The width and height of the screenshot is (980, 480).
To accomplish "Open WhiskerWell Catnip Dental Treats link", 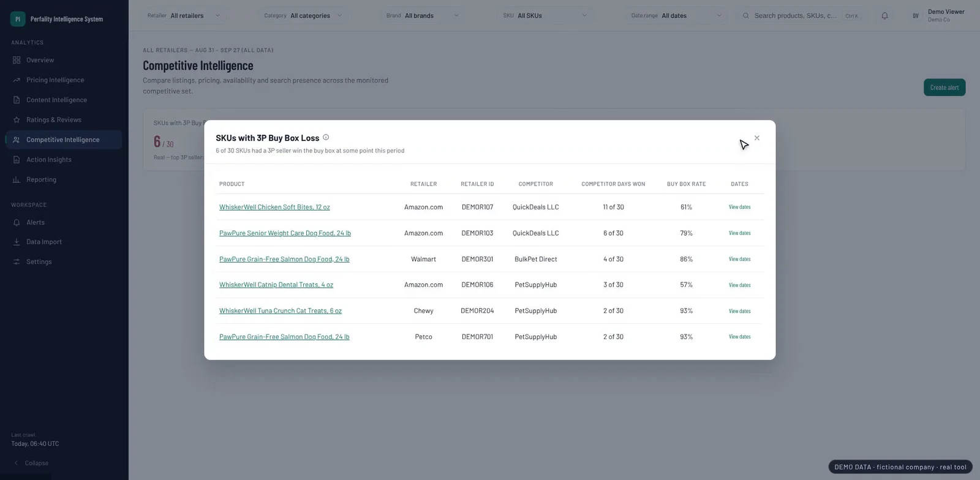I will 276,285.
